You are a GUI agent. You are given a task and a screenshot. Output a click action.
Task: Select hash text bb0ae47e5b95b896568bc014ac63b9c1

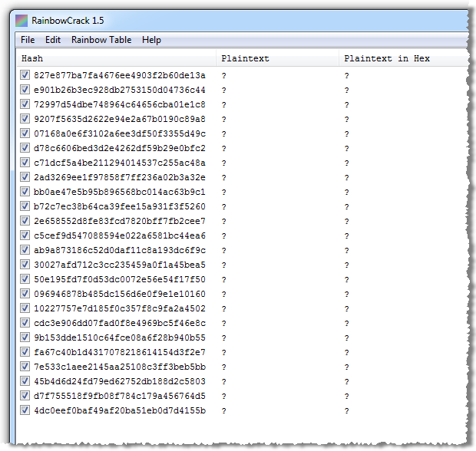(120, 192)
